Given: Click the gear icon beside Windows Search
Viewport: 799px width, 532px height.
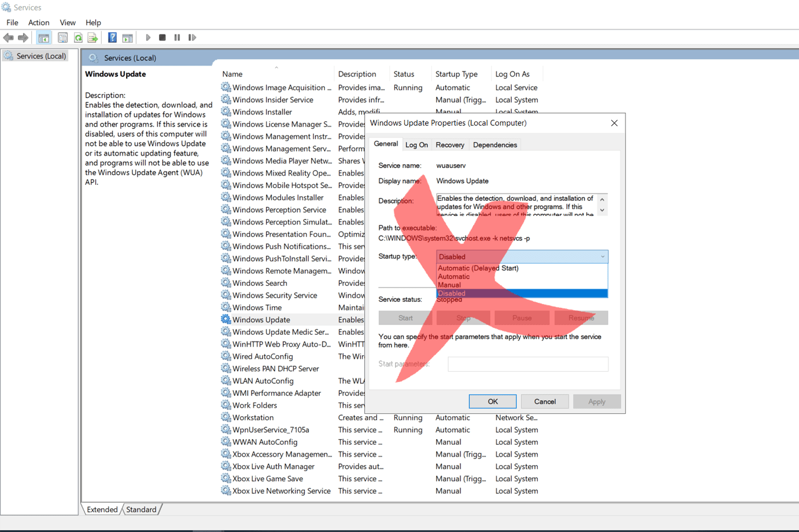Looking at the screenshot, I should click(226, 283).
